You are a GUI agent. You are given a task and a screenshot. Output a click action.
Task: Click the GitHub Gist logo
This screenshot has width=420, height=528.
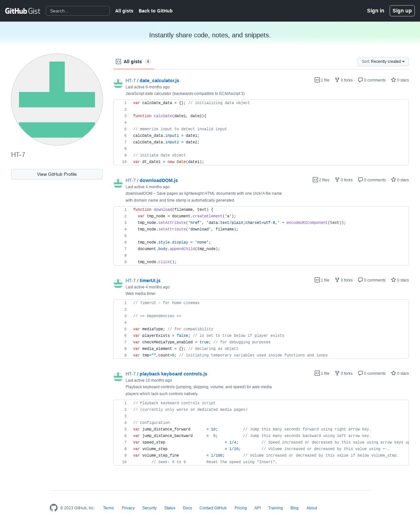click(x=23, y=11)
